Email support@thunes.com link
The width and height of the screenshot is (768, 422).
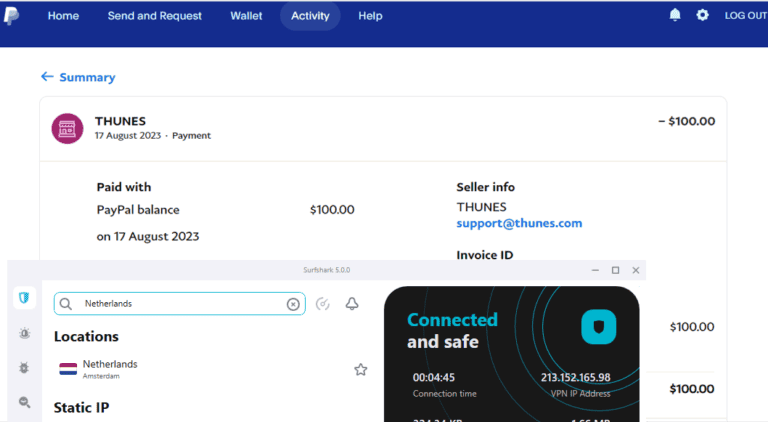(519, 223)
